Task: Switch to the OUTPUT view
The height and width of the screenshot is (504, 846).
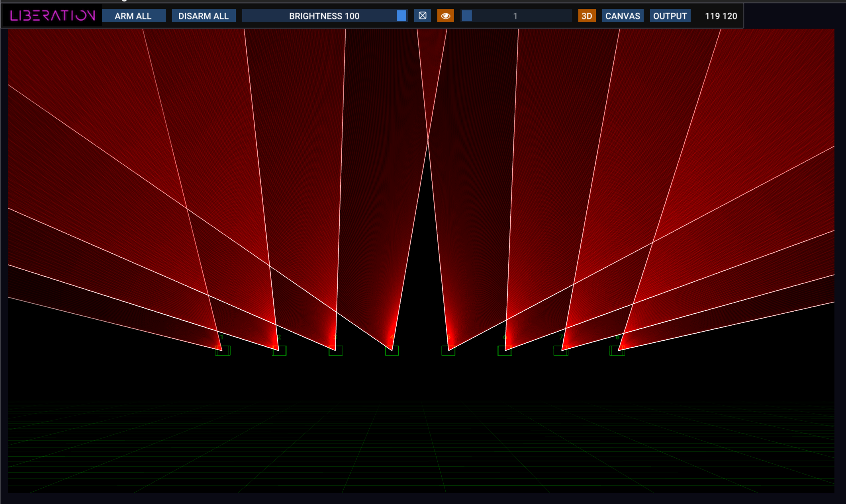Action: (x=670, y=16)
